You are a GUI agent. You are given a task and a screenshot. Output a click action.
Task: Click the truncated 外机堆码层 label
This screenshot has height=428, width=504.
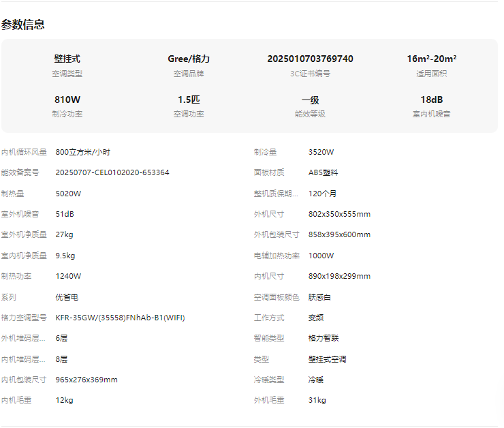click(x=24, y=338)
